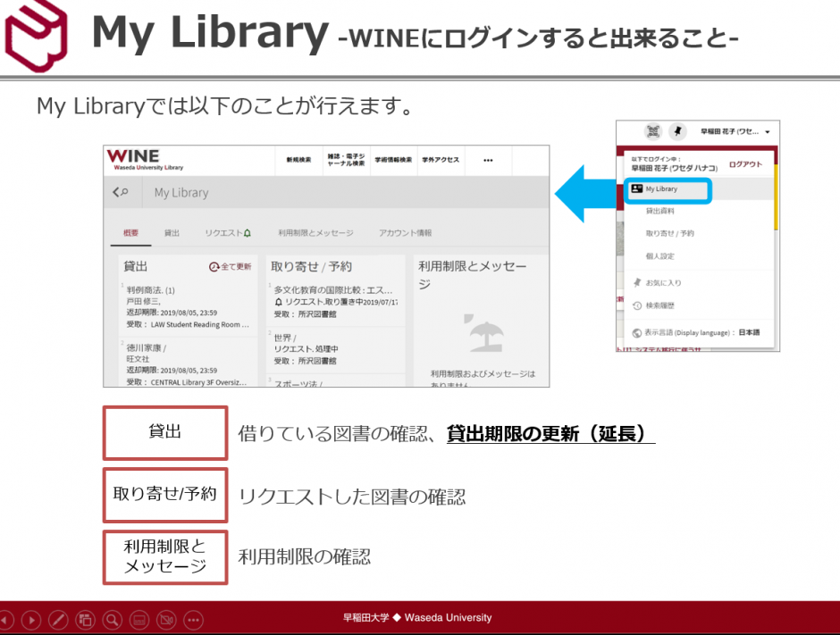
Task: Click the pin icon beside お気に入り
Action: pos(637,282)
